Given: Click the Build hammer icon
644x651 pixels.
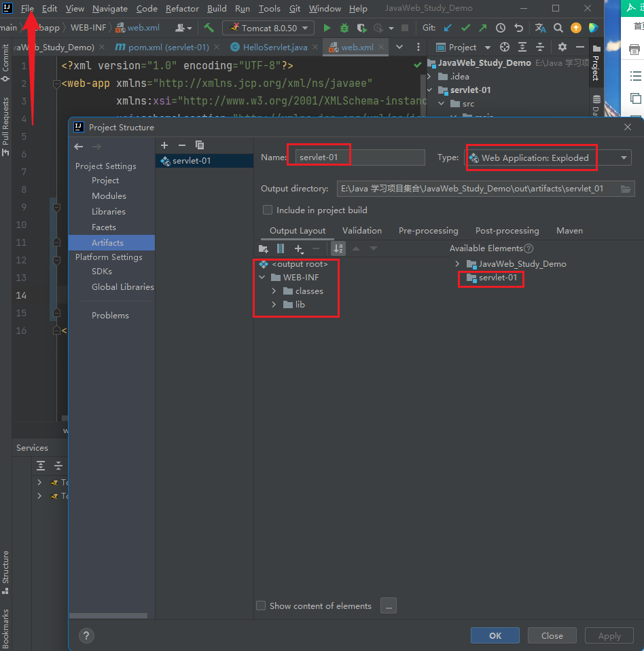Looking at the screenshot, I should tap(209, 28).
